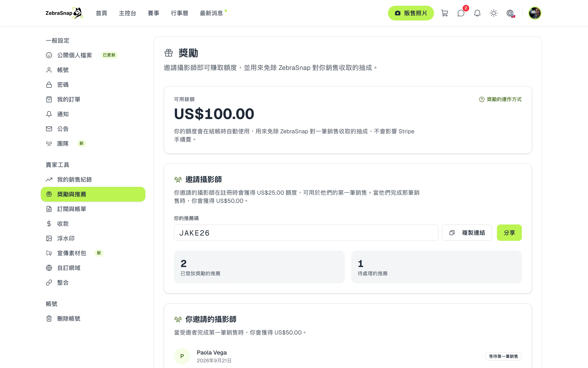Click the flag icon beside 宣傳素材包

pyautogui.click(x=49, y=253)
